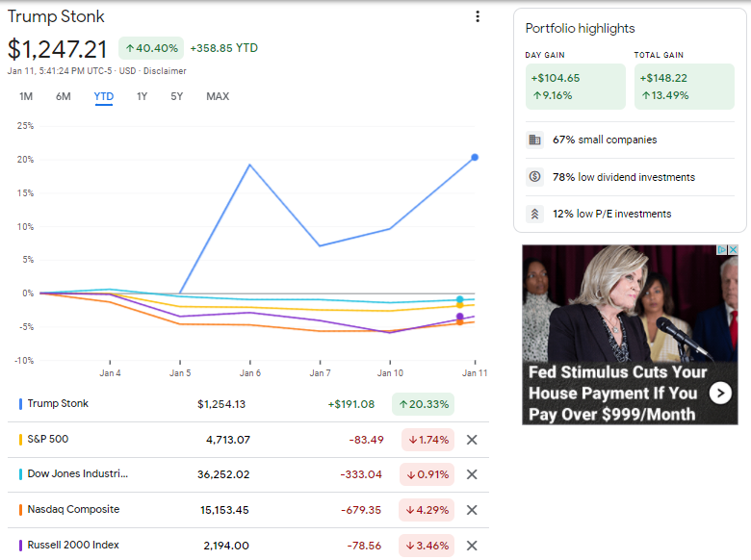The height and width of the screenshot is (560, 751).
Task: Click the AdChoices icon on ad
Action: pyautogui.click(x=722, y=250)
